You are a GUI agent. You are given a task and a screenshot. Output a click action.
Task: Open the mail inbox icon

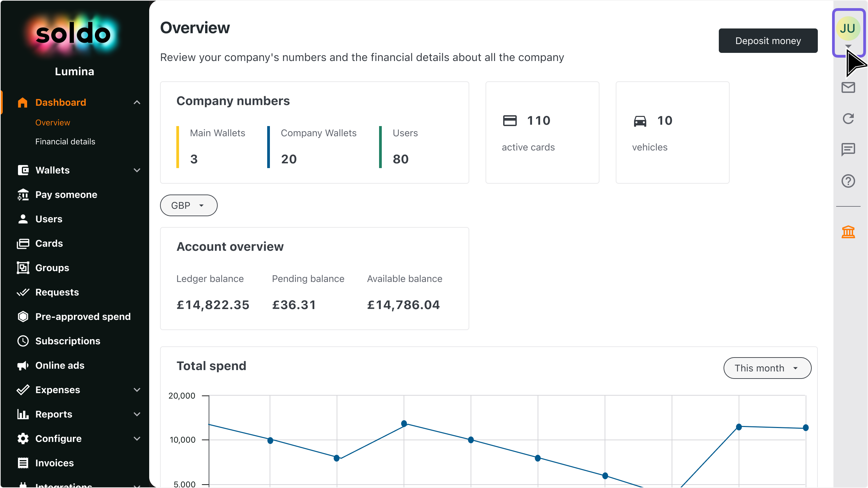click(848, 87)
